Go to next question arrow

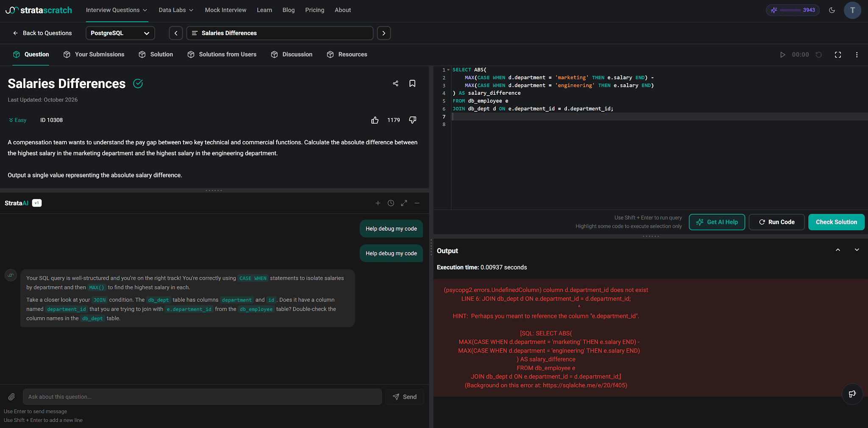[384, 33]
